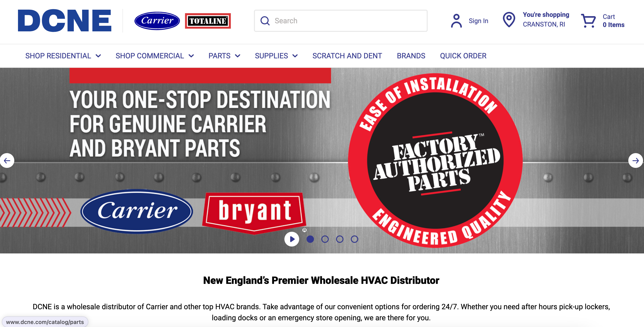Viewport: 644px width, 327px height.
Task: Select the fourth carousel slide dot
Action: pos(354,239)
